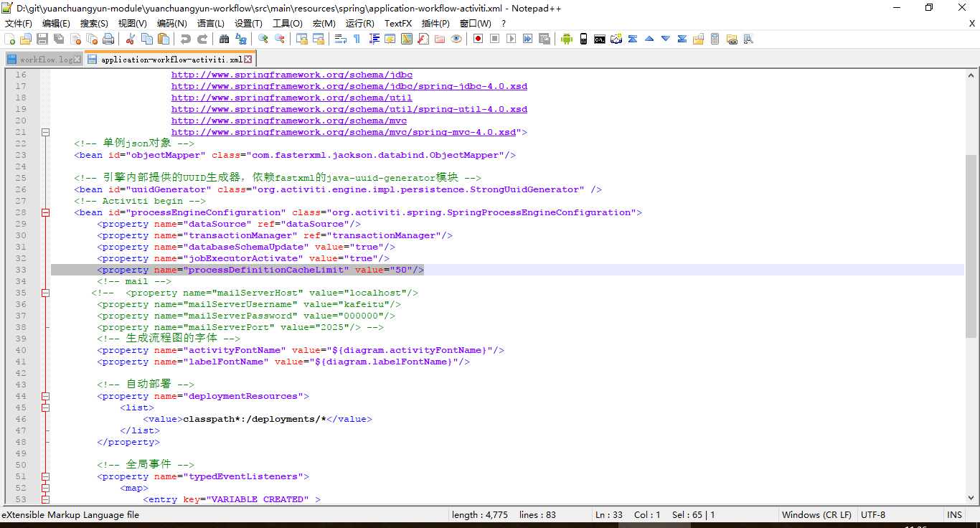The width and height of the screenshot is (980, 528).
Task: Open the TextFX menu
Action: tap(398, 24)
